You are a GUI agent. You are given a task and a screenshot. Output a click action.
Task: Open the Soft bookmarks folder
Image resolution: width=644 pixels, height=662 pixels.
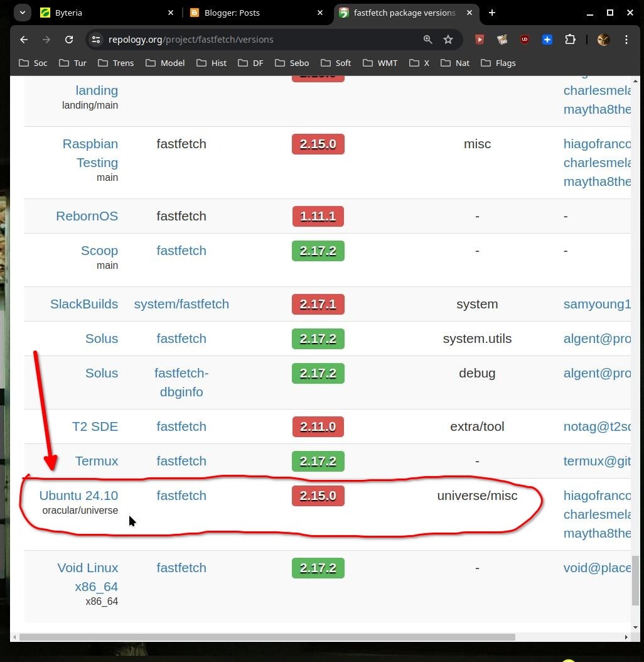pyautogui.click(x=336, y=63)
